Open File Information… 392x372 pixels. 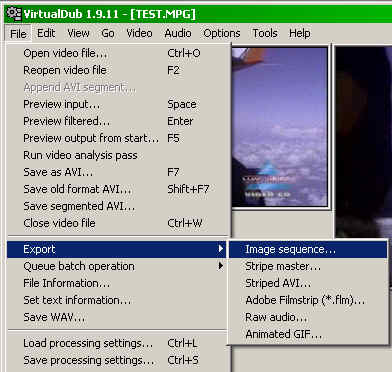118,283
